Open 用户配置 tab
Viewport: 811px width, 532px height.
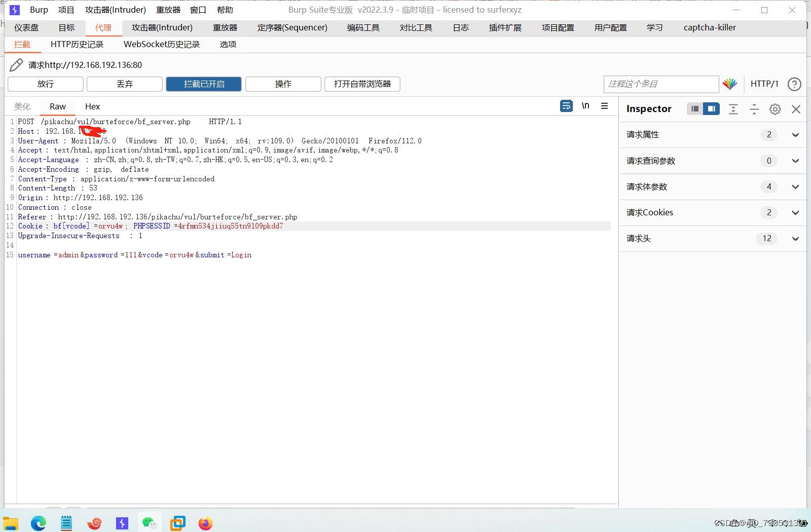611,28
